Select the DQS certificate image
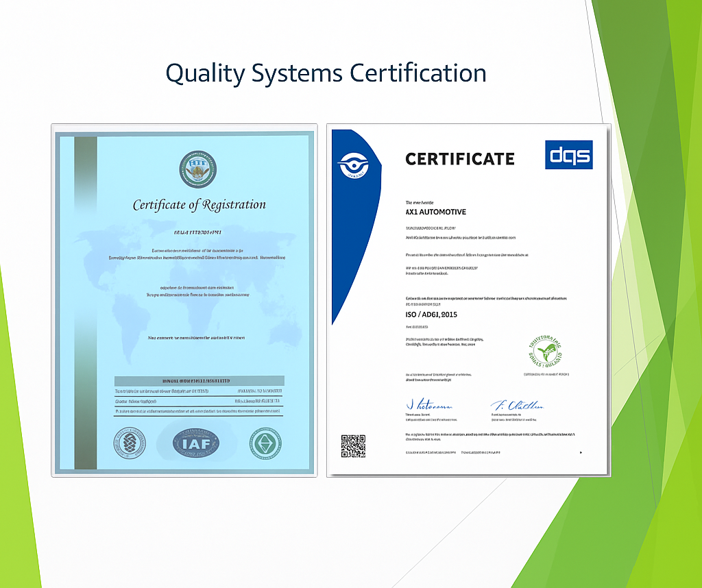The width and height of the screenshot is (702, 588). pyautogui.click(x=469, y=300)
